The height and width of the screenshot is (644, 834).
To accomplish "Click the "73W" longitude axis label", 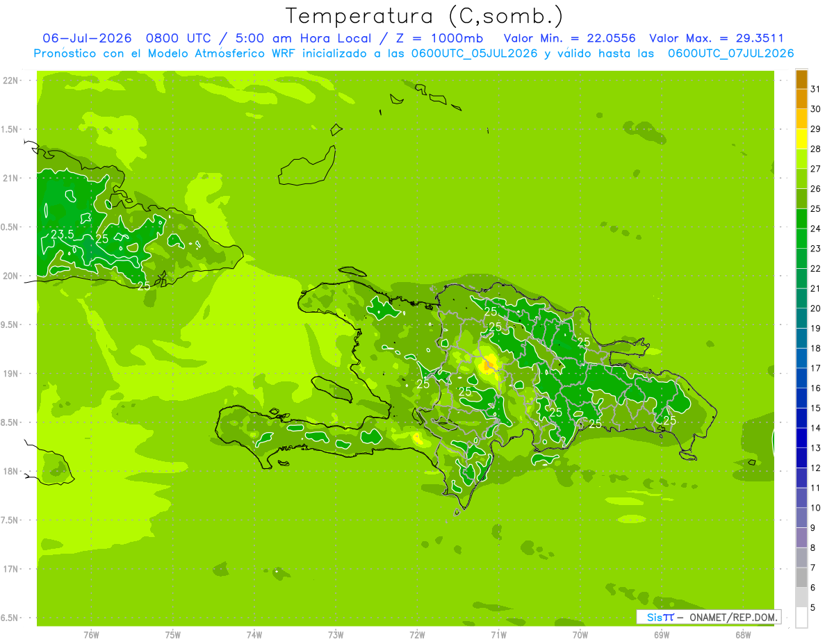I will coord(336,635).
